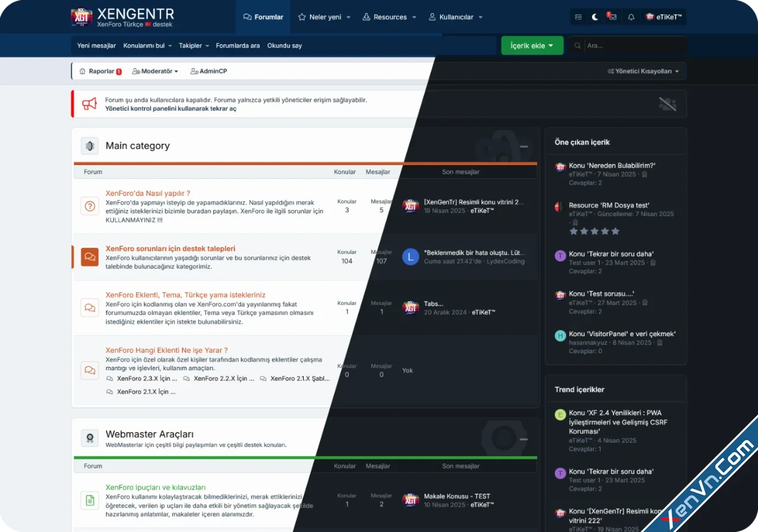
Task: Open the Webmaster Araçları category heading
Action: pyautogui.click(x=149, y=434)
